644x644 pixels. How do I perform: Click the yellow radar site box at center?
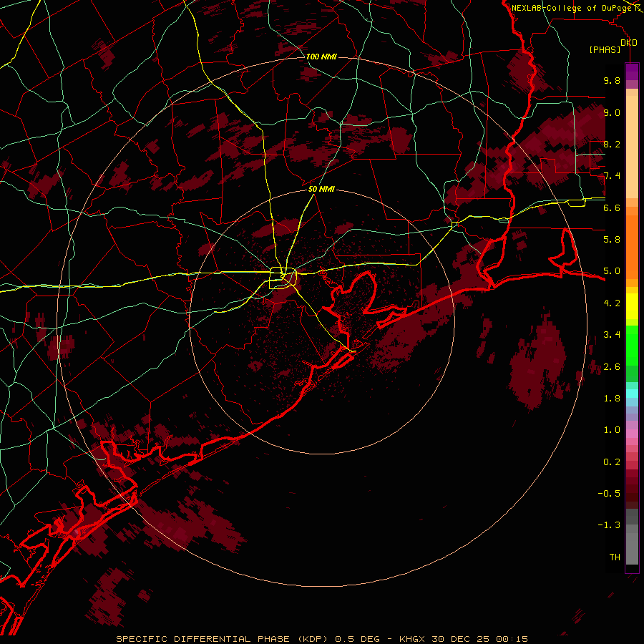click(x=283, y=278)
